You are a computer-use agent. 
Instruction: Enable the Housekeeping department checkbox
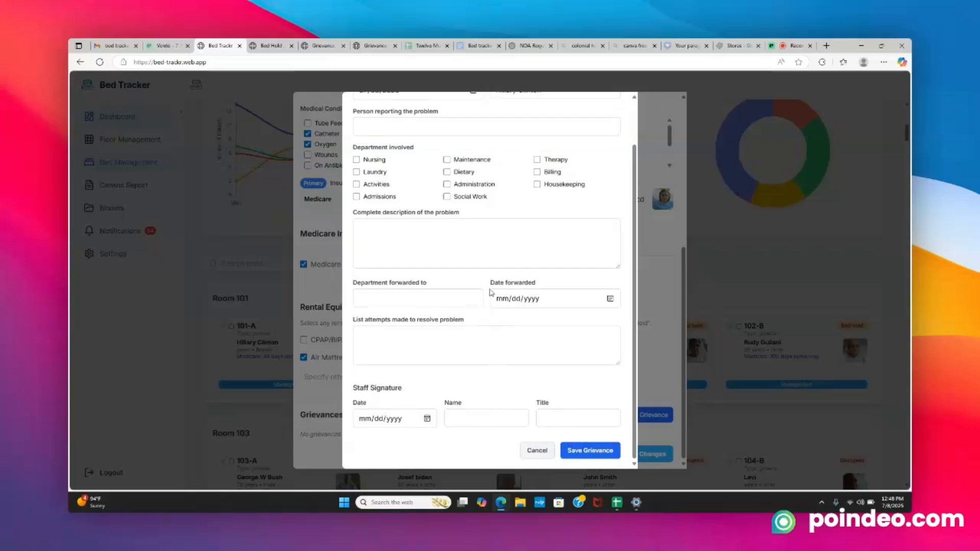(x=537, y=184)
